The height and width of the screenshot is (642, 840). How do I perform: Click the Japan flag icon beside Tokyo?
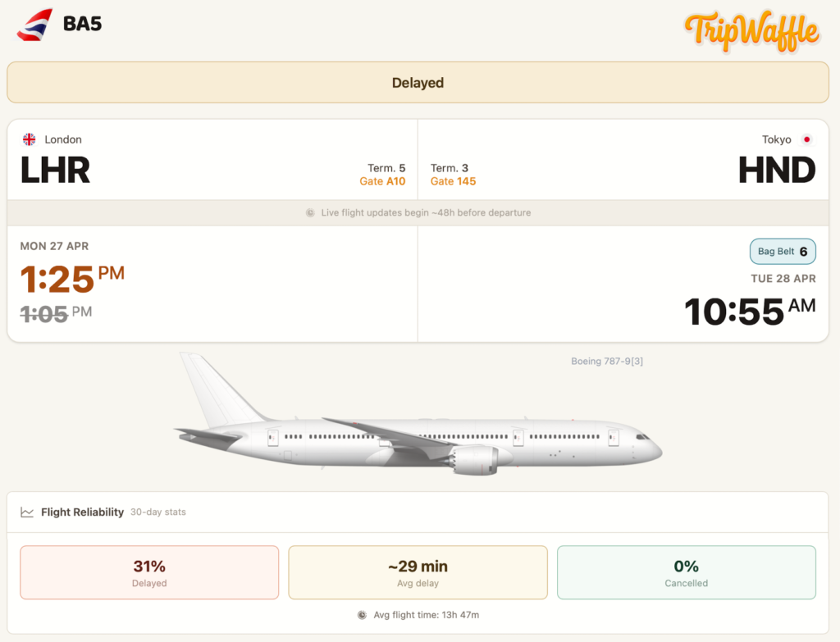tap(806, 139)
